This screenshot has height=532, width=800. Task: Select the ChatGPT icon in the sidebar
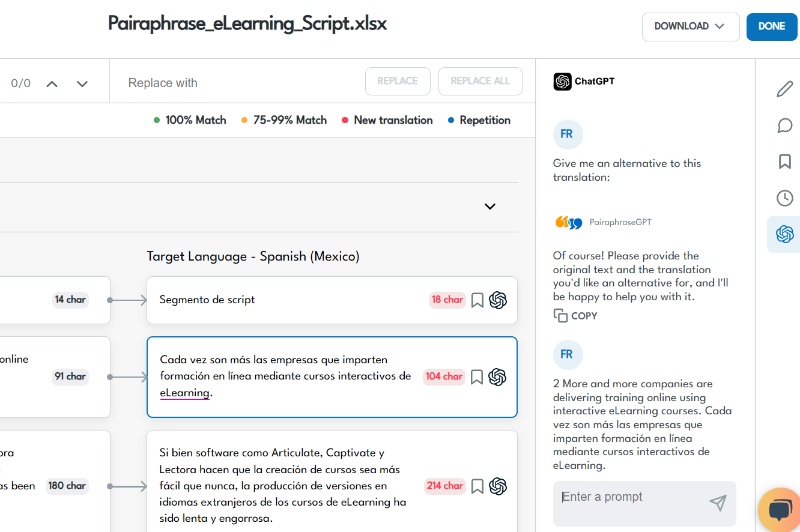(784, 235)
